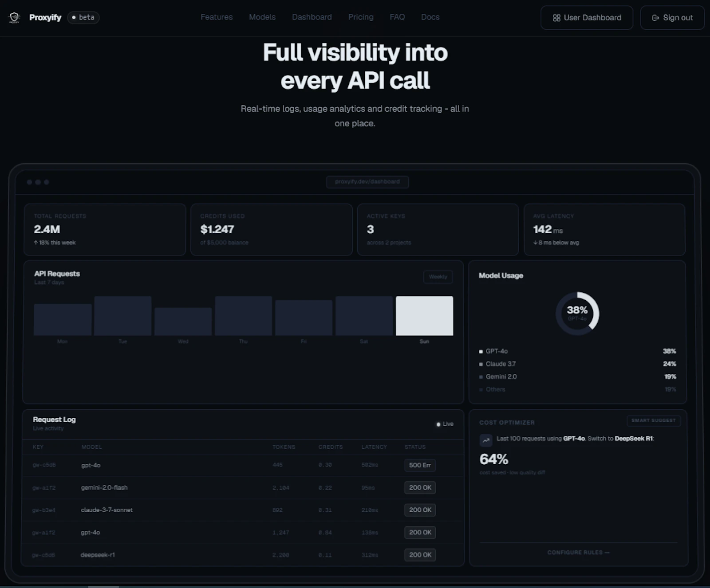Open the FAQ nav link
The image size is (710, 588).
(x=397, y=17)
